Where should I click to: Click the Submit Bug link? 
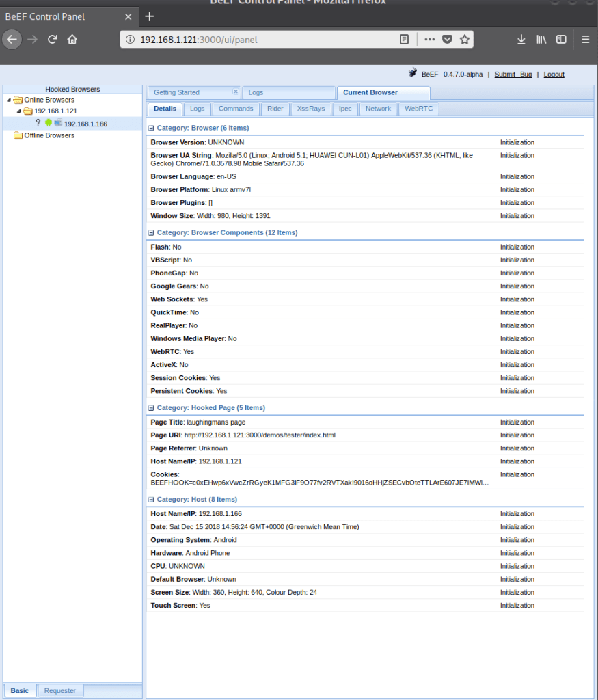[x=513, y=75]
